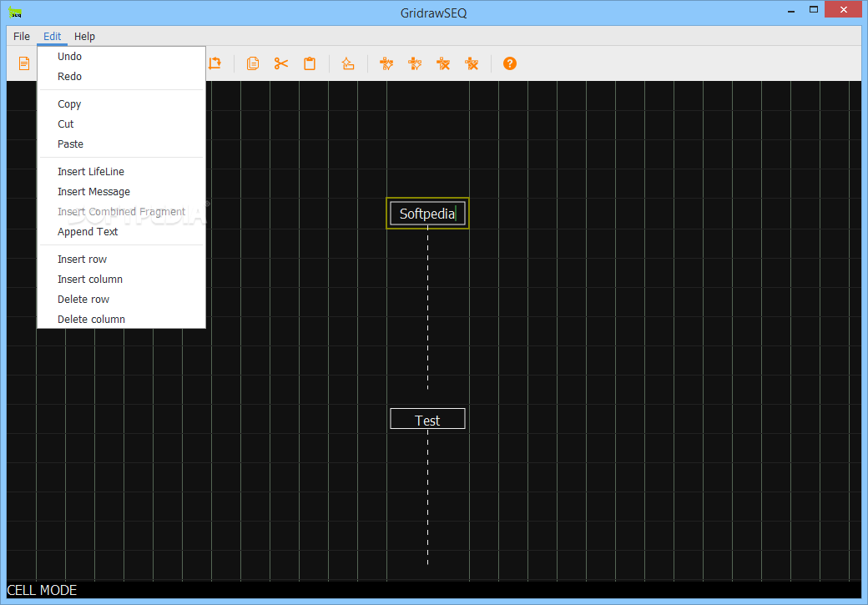The height and width of the screenshot is (605, 868).
Task: Choose Append Text menu entry
Action: point(121,231)
